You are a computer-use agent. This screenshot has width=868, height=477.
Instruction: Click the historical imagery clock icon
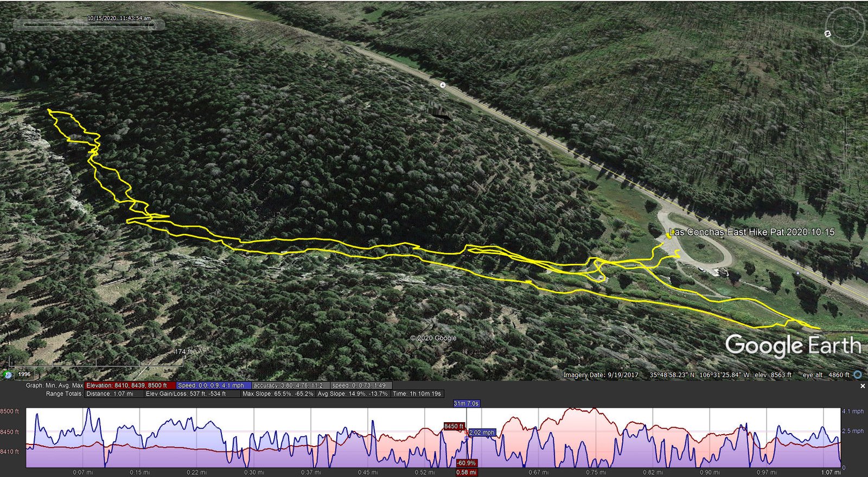7,374
